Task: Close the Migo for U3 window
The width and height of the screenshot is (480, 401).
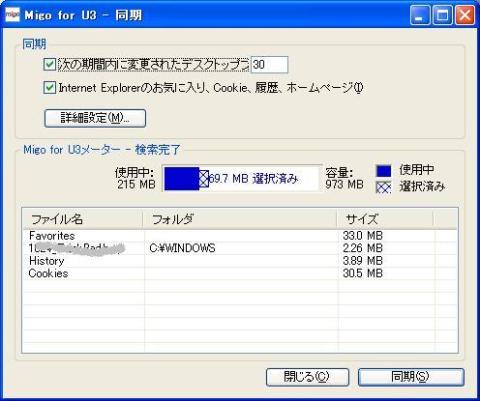Action: tap(465, 15)
